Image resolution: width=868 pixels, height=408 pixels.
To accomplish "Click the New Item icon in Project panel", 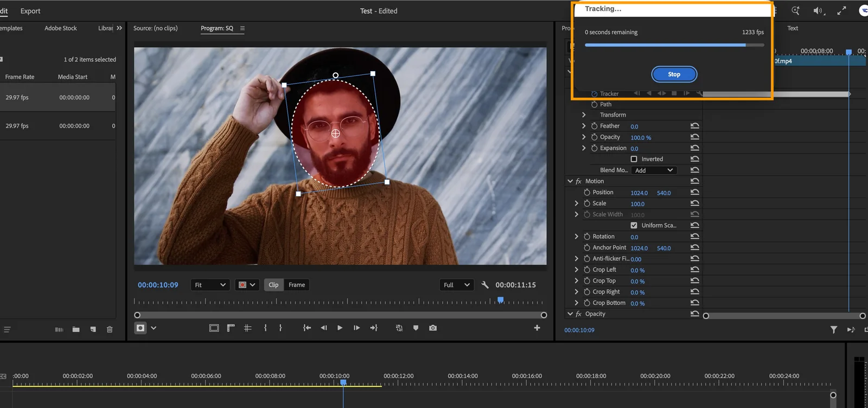I will click(93, 329).
